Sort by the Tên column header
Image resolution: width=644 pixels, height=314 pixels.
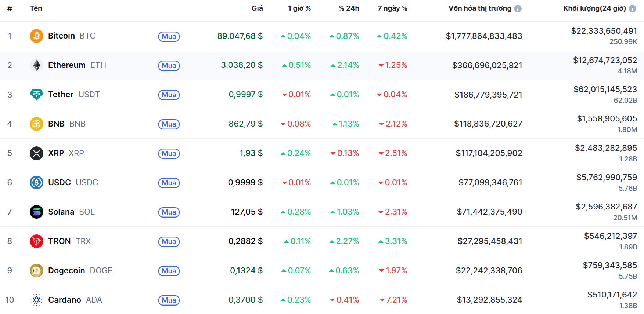pos(36,8)
